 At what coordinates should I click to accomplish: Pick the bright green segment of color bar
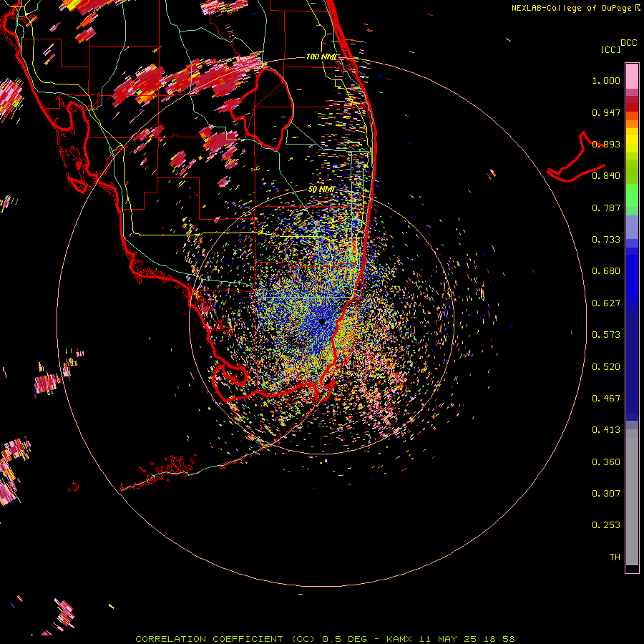coord(632,195)
